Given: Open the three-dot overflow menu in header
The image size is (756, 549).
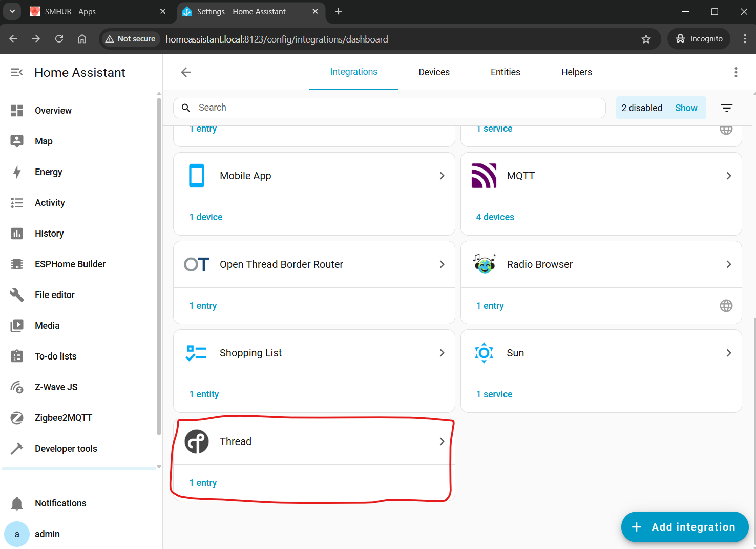Looking at the screenshot, I should point(736,72).
